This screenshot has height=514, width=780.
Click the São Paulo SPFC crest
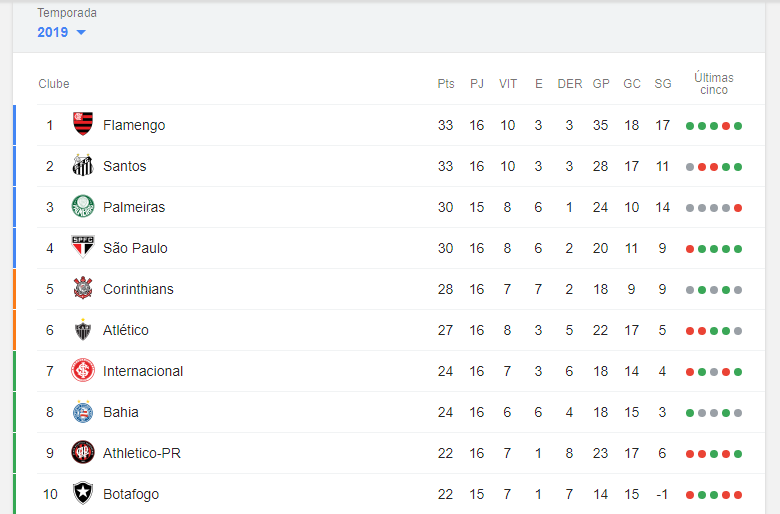pos(83,247)
